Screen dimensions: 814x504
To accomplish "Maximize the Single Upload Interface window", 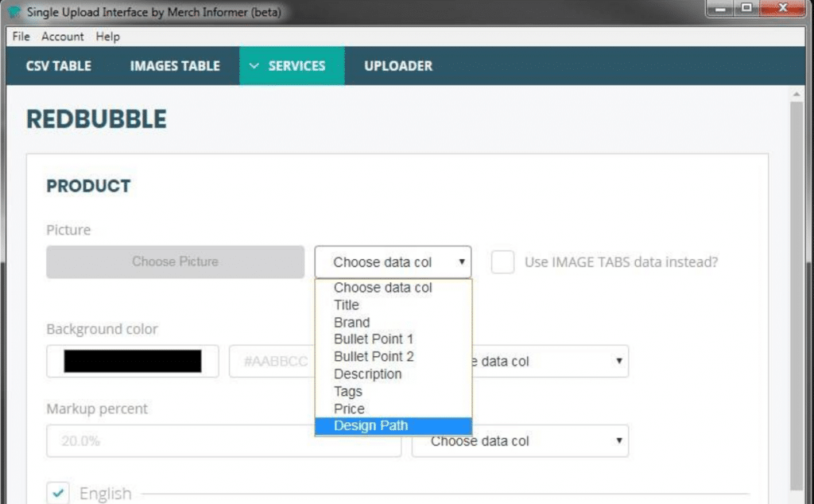I will pos(746,8).
